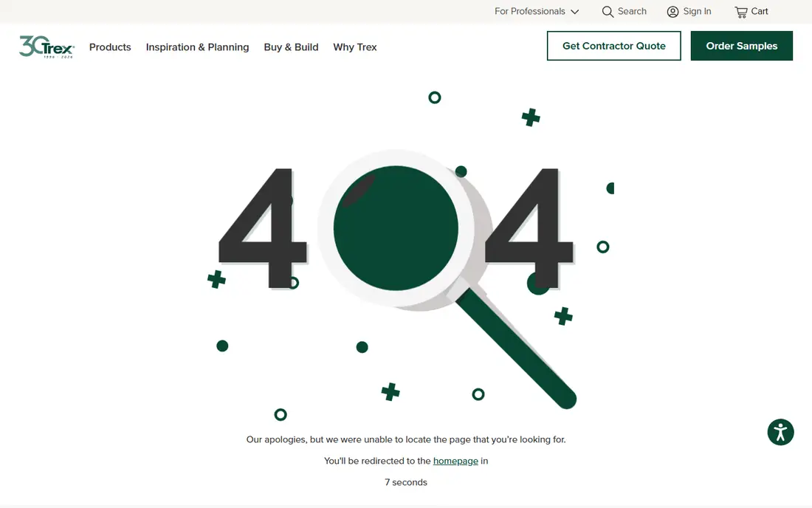
Task: Click the Sign In text
Action: point(697,11)
